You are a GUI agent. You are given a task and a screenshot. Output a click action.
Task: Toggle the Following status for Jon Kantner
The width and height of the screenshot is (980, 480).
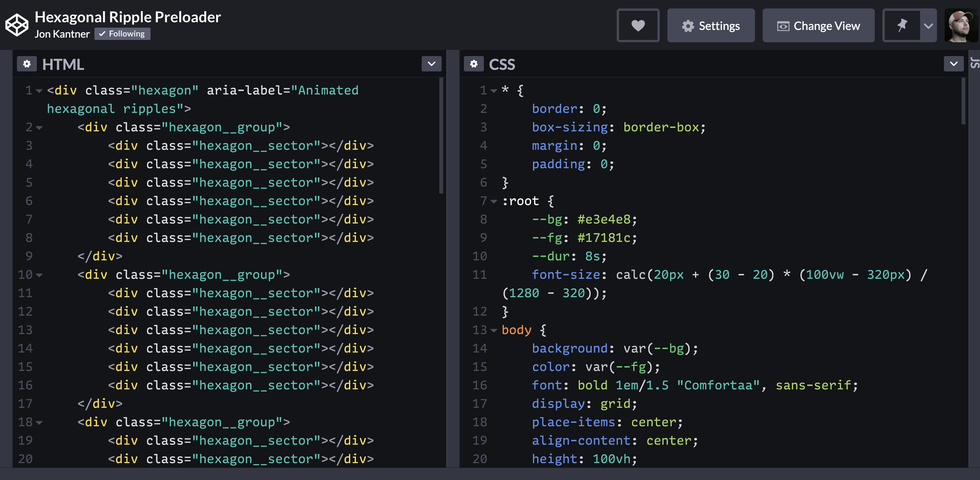122,34
